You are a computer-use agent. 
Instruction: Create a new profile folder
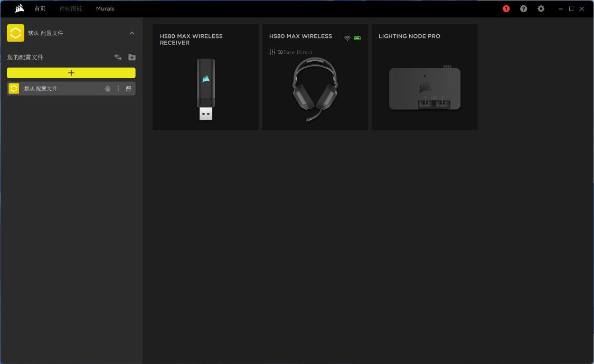pos(132,57)
